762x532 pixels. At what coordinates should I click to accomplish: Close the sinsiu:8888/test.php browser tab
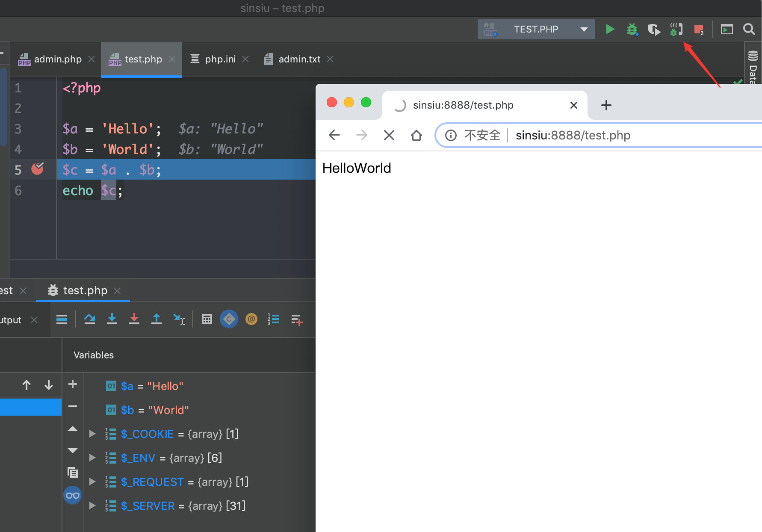574,105
